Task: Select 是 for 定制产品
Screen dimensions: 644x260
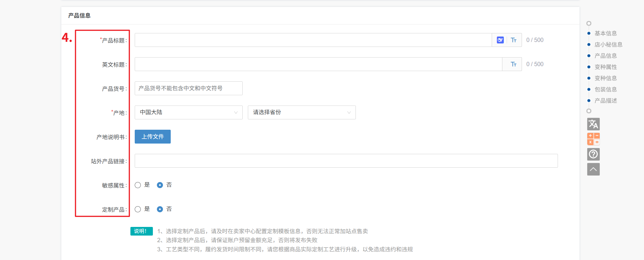Action: [x=138, y=209]
